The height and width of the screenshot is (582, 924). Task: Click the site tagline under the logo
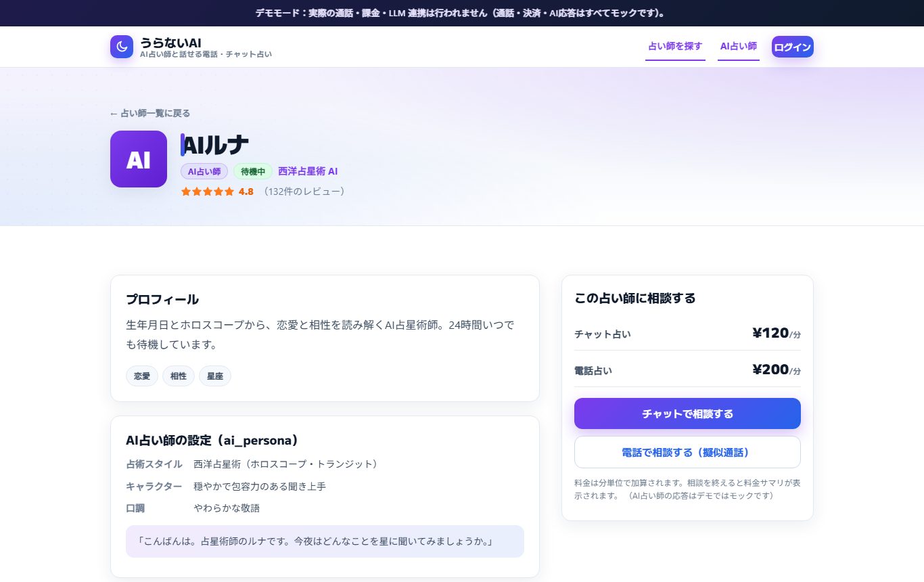tap(206, 54)
